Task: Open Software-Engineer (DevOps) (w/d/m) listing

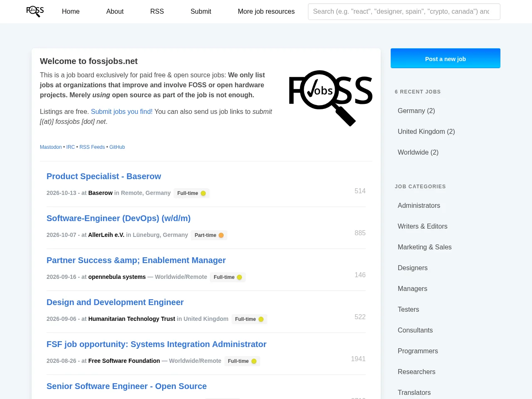Action: [x=118, y=218]
